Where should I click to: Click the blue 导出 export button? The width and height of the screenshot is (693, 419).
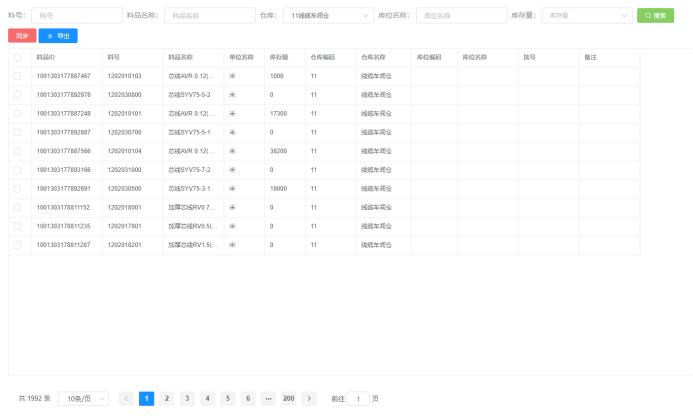tap(58, 35)
